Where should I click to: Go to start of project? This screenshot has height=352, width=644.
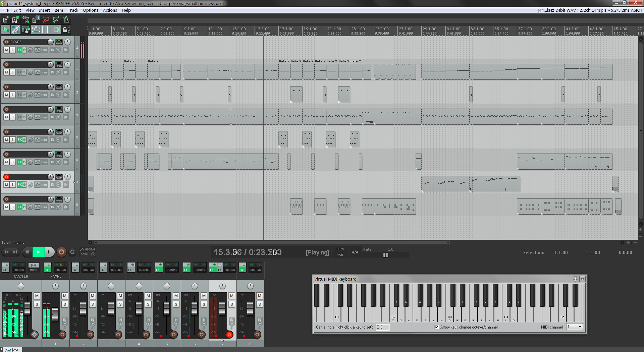coord(6,252)
